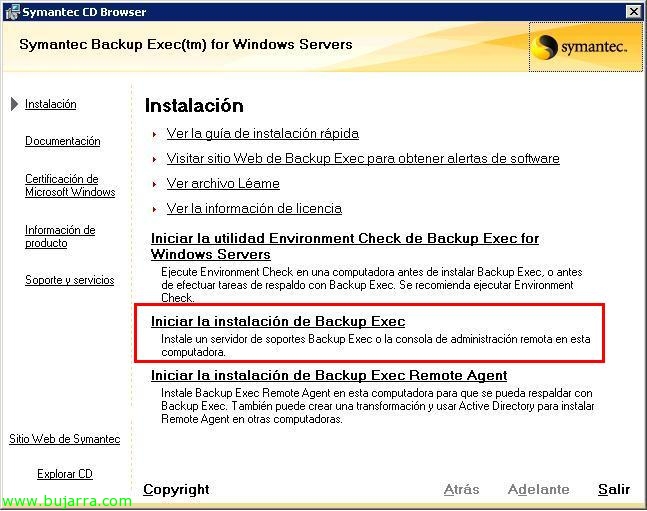Click the Symantec Backup Exec(tm) banner title

[x=186, y=45]
